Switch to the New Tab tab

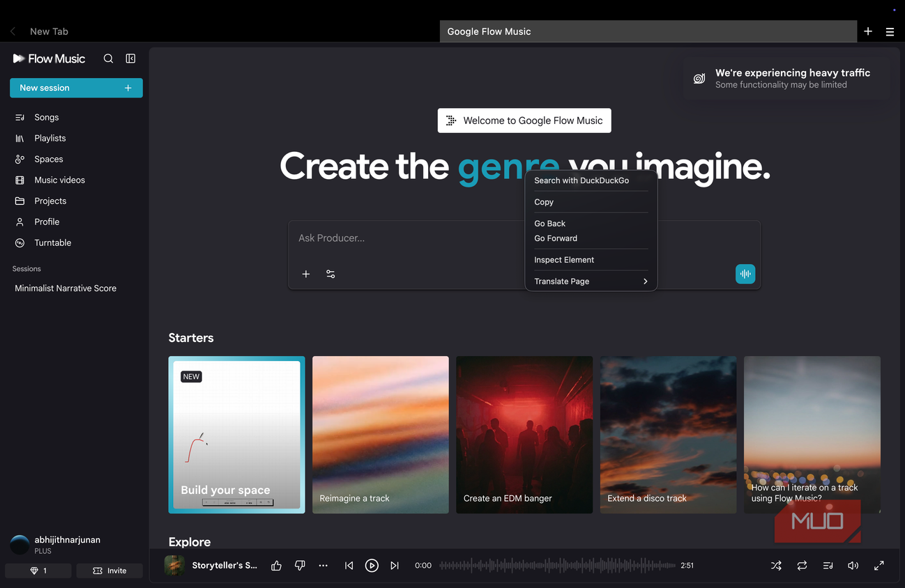pyautogui.click(x=49, y=31)
